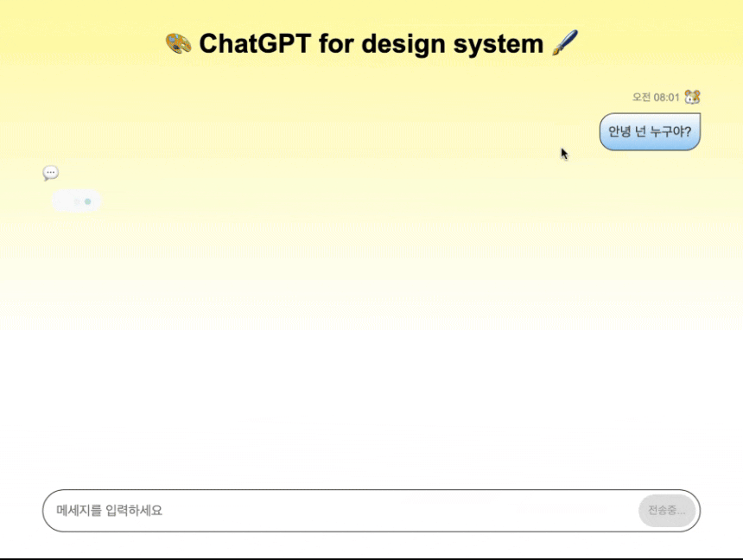Click the fountain pen emoji in the title
Viewport: 743px width, 560px height.
(x=566, y=43)
